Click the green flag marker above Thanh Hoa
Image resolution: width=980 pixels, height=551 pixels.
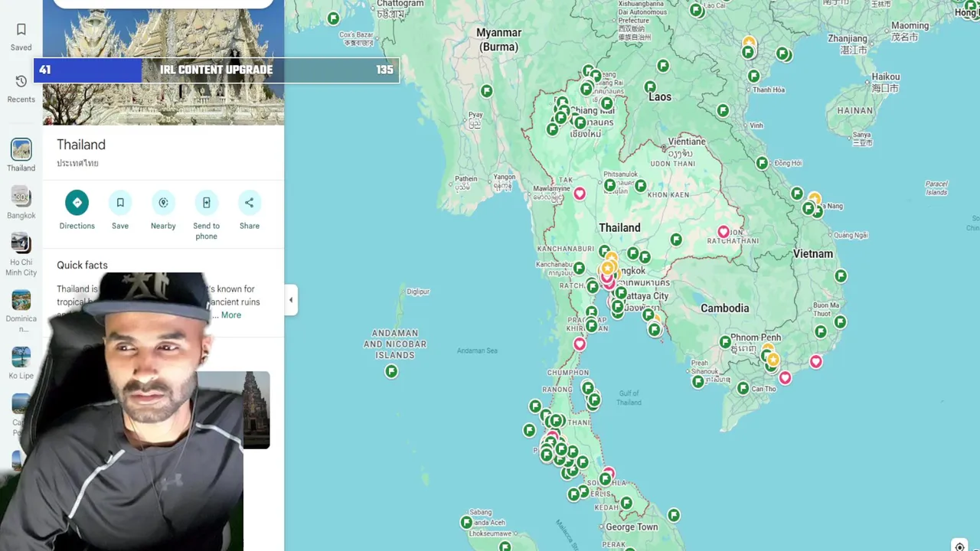click(753, 76)
